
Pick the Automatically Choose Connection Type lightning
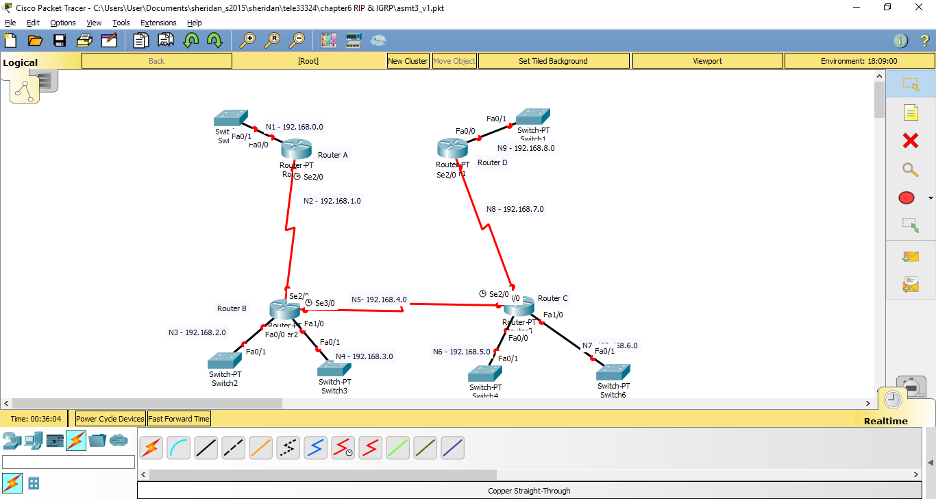151,447
